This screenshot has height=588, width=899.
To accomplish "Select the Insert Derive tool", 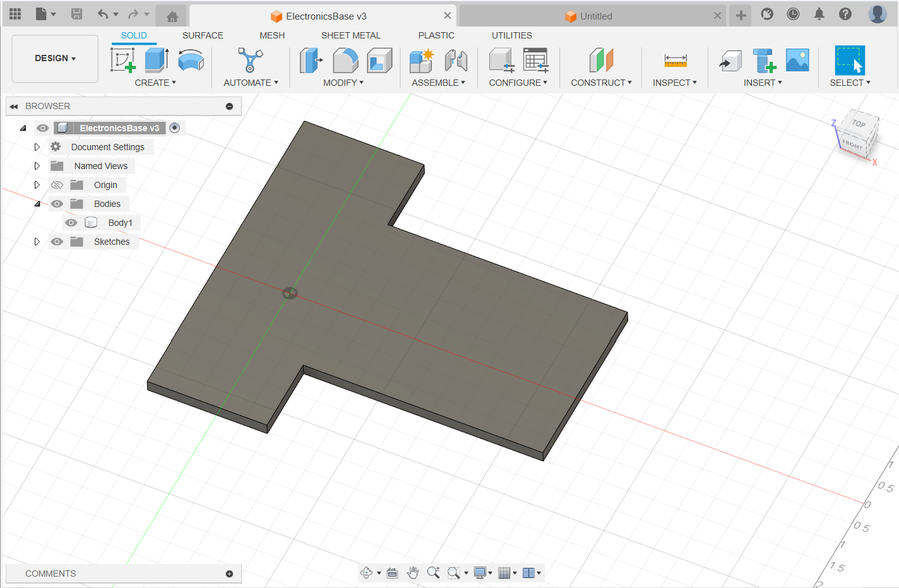I will 730,61.
